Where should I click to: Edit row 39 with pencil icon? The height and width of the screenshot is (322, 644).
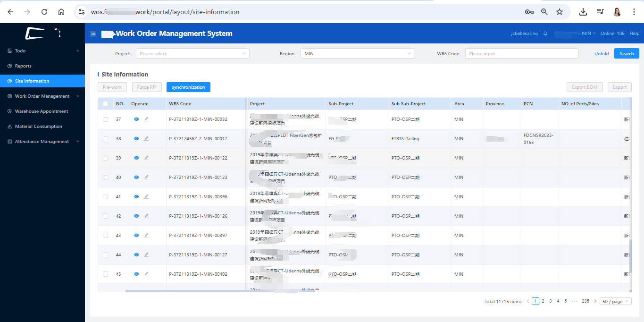tap(146, 158)
